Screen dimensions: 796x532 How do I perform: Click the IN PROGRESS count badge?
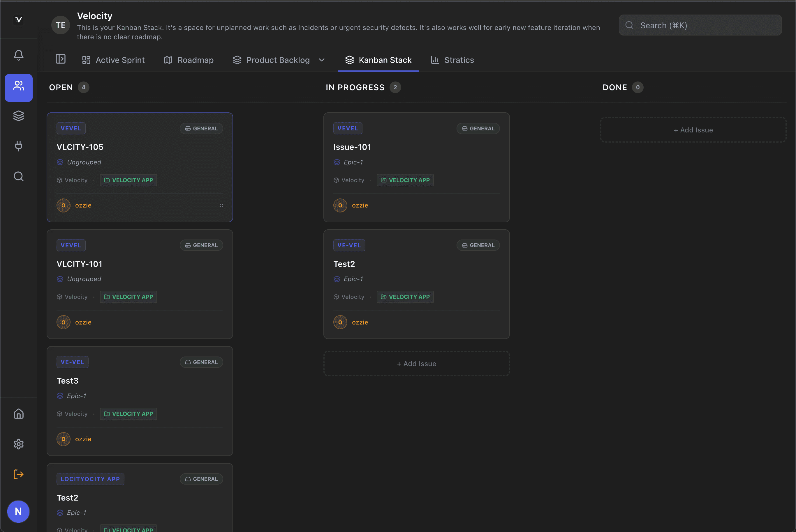point(395,87)
